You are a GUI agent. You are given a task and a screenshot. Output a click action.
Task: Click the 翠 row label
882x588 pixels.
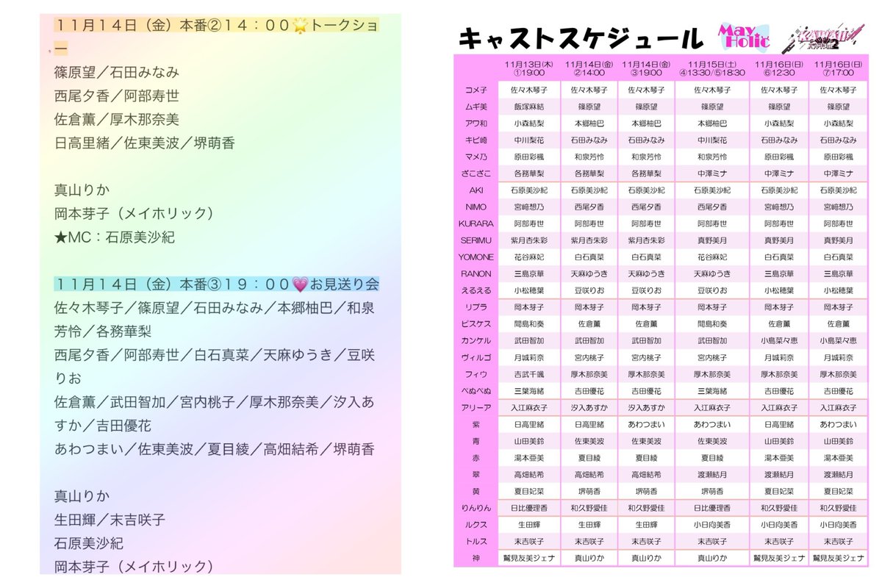pyautogui.click(x=476, y=475)
